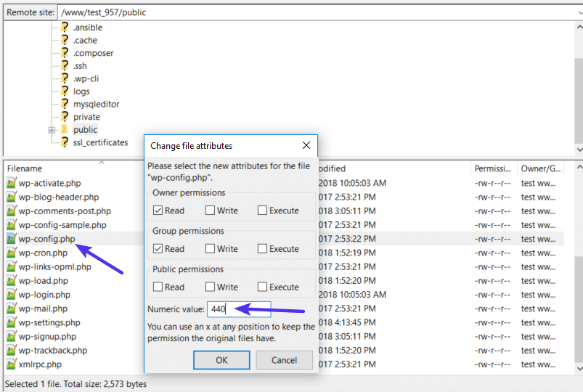Enable Public permissions Execute checkbox
The width and height of the screenshot is (583, 392).
click(261, 287)
